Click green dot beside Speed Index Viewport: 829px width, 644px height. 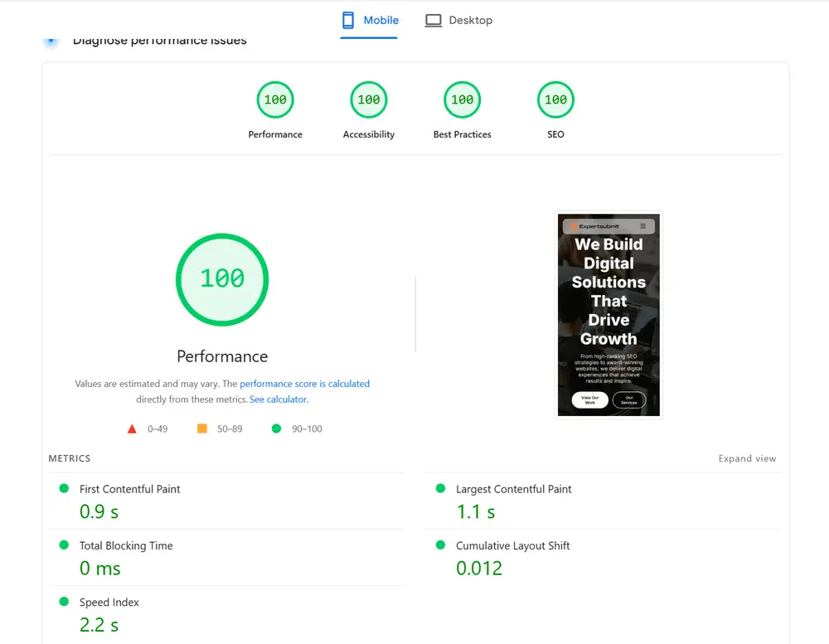click(63, 602)
